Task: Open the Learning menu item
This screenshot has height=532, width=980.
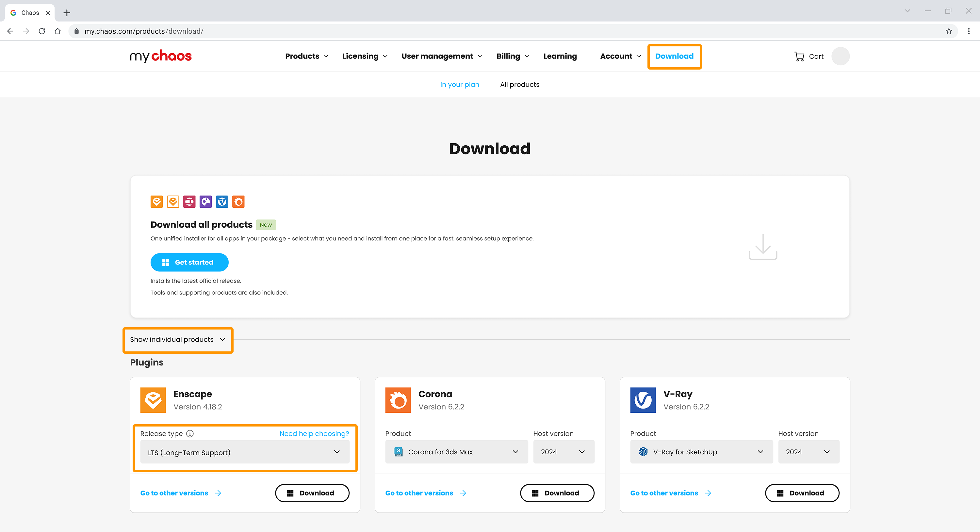Action: pos(560,56)
